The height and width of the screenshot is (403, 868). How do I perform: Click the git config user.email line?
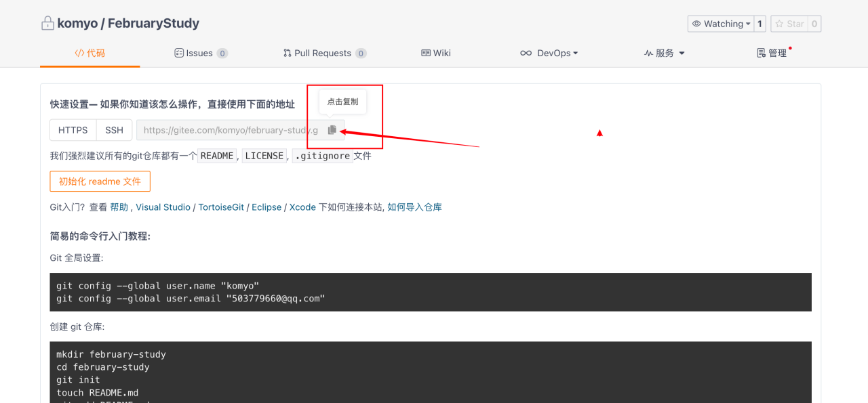[x=191, y=299]
